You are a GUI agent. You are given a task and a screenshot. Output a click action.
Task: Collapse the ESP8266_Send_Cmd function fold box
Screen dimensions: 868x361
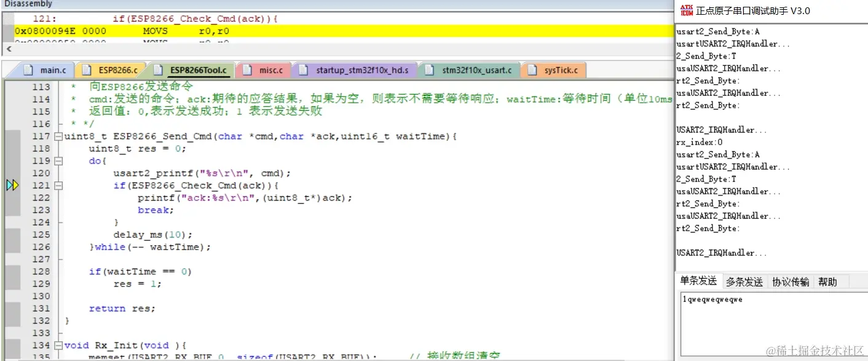point(58,136)
